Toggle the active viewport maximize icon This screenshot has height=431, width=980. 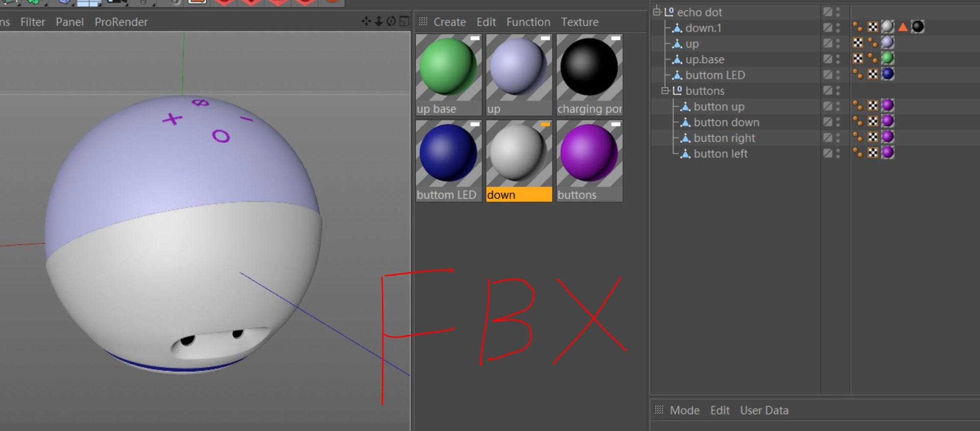point(404,21)
